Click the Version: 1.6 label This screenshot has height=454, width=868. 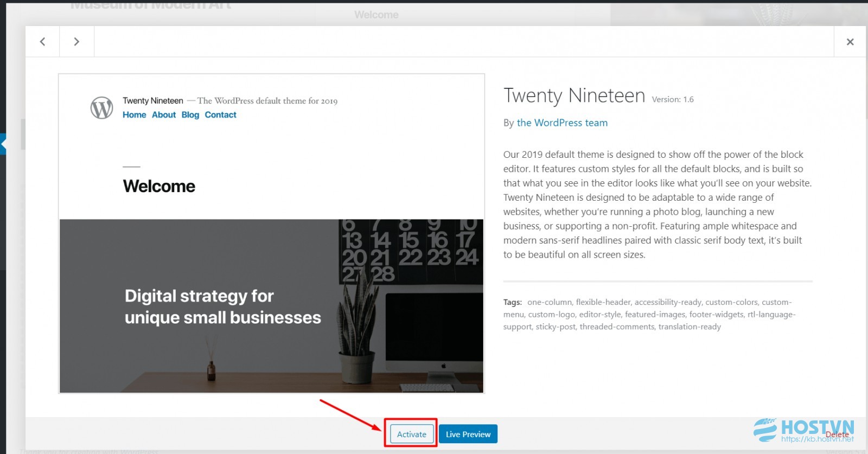pyautogui.click(x=673, y=99)
